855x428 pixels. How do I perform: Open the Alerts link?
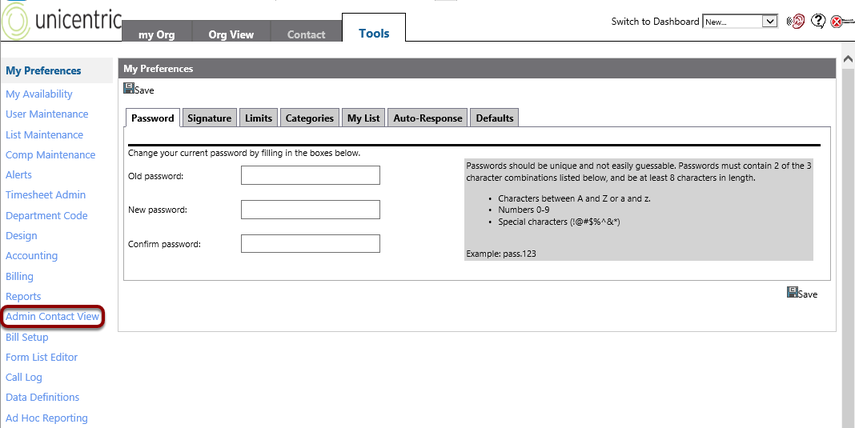coord(19,175)
